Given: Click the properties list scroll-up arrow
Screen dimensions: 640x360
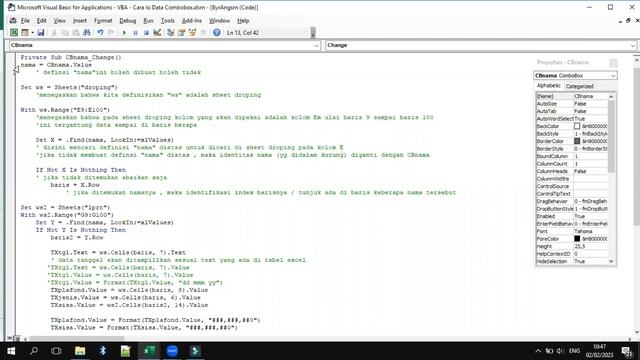Looking at the screenshot, I should [611, 96].
